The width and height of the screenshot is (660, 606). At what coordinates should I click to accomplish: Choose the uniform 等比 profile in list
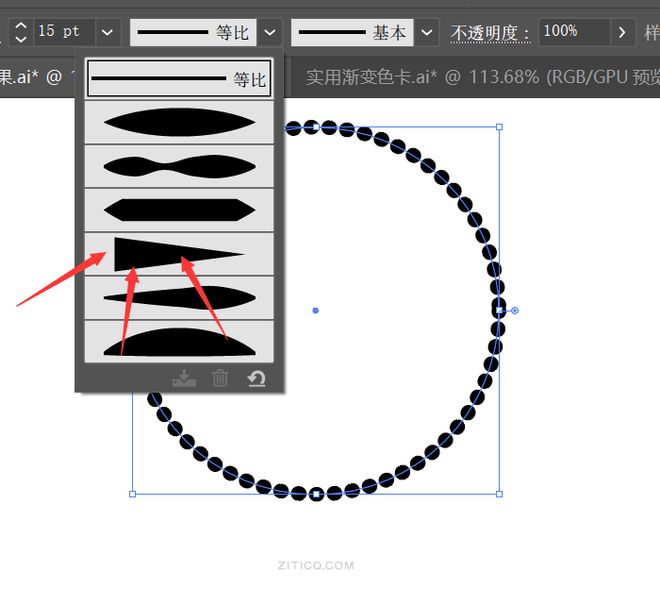(179, 78)
